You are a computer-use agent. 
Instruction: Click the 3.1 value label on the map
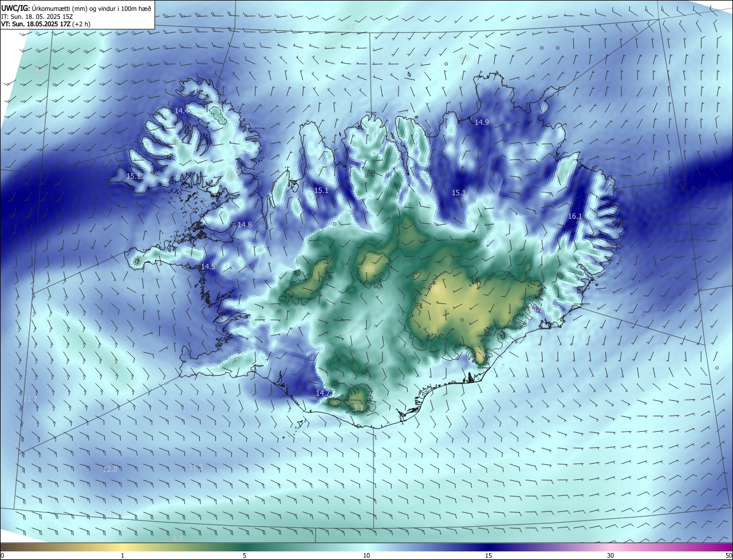click(x=358, y=408)
